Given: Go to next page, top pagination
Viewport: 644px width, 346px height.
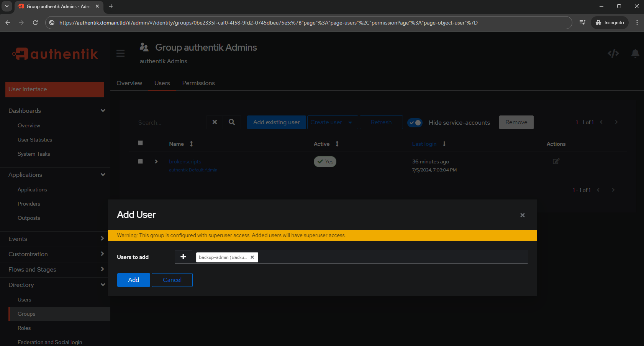Looking at the screenshot, I should tap(616, 122).
